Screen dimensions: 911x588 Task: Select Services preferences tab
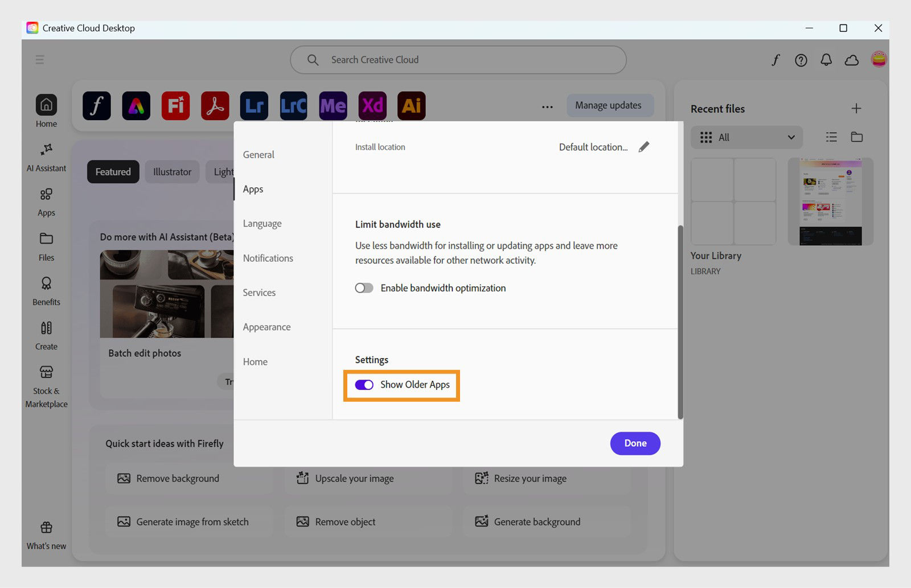point(259,293)
